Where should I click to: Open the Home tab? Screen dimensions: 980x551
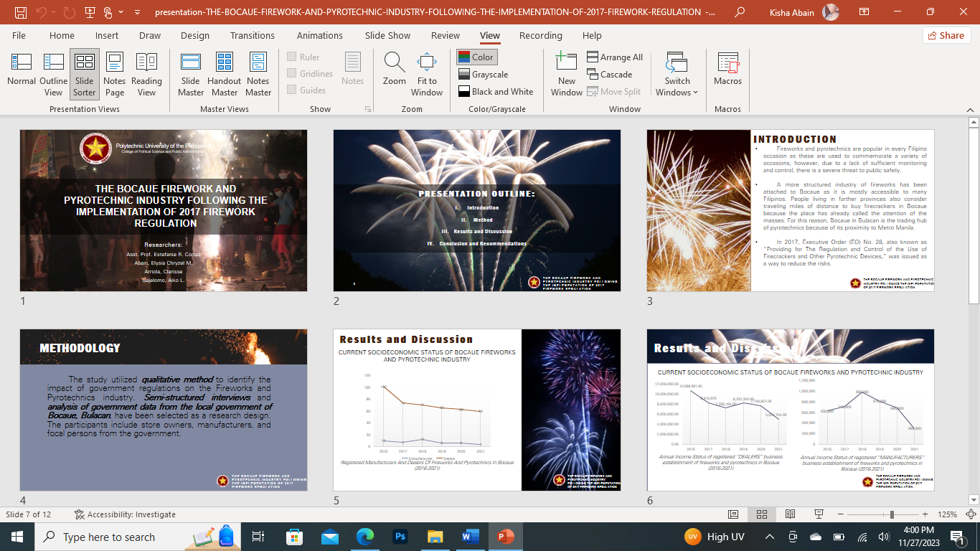point(62,35)
